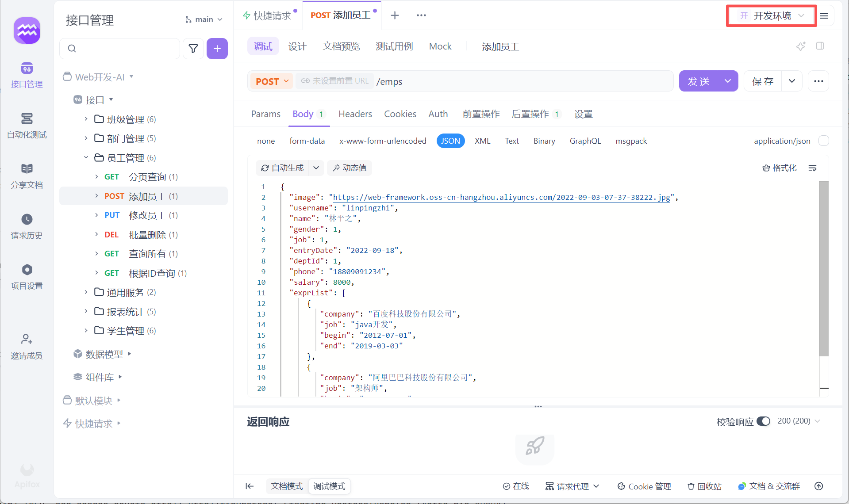Open the 回收站 recycle bin

(x=704, y=486)
